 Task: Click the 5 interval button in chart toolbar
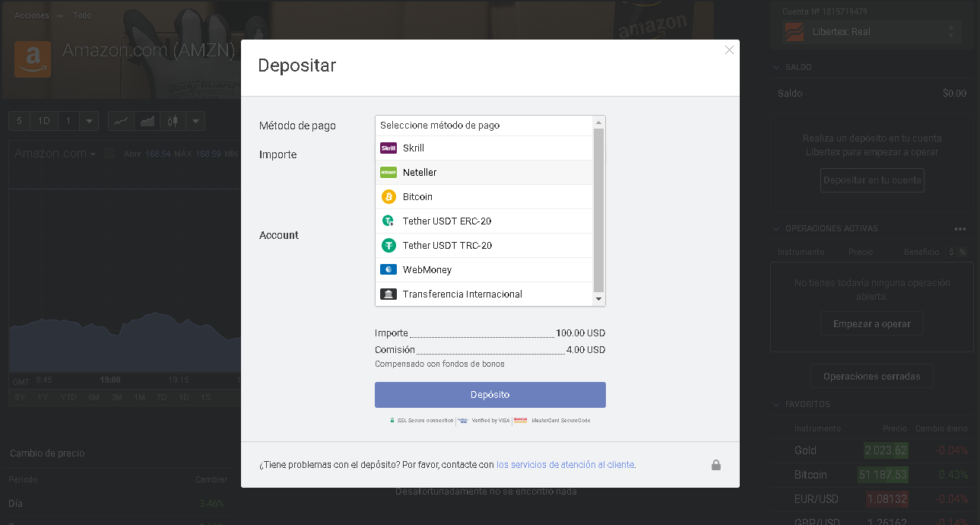point(19,121)
